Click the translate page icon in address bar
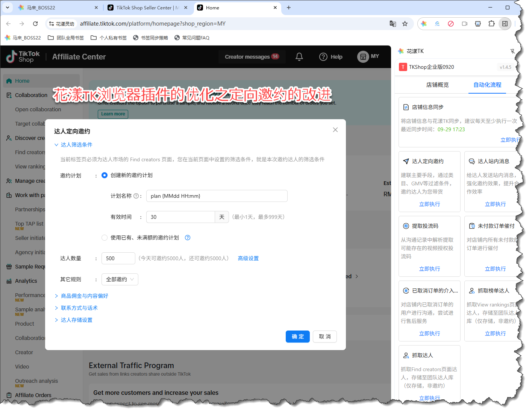Image resolution: width=532 pixels, height=414 pixels. point(393,24)
